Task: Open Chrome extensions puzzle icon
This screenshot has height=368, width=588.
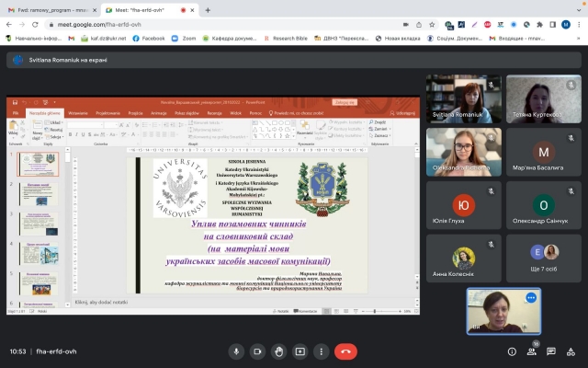Action: coord(539,25)
